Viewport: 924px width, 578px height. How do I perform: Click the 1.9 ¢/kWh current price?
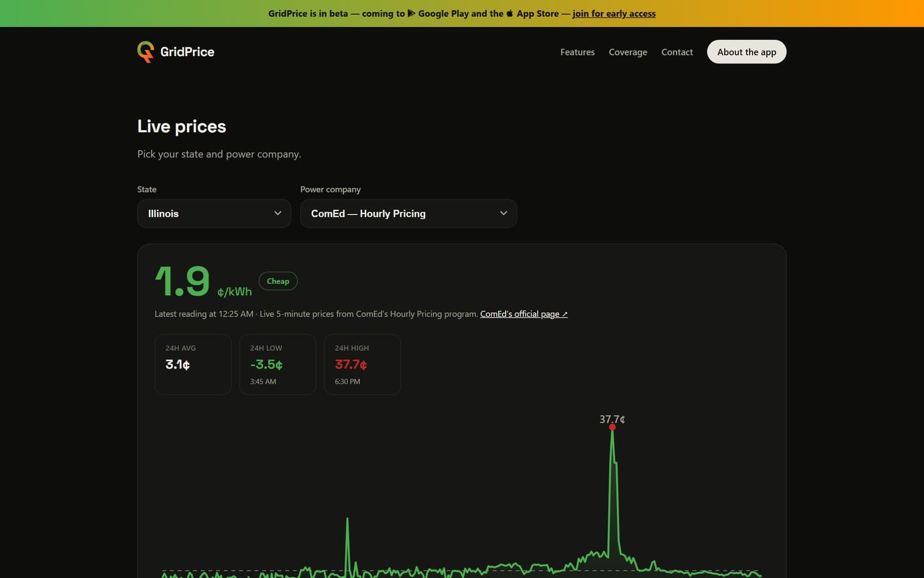pos(203,281)
